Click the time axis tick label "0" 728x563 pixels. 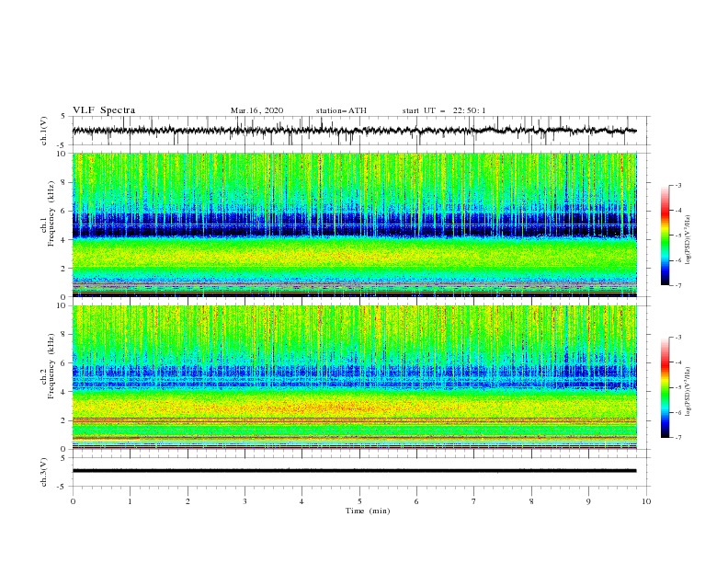[x=73, y=501]
